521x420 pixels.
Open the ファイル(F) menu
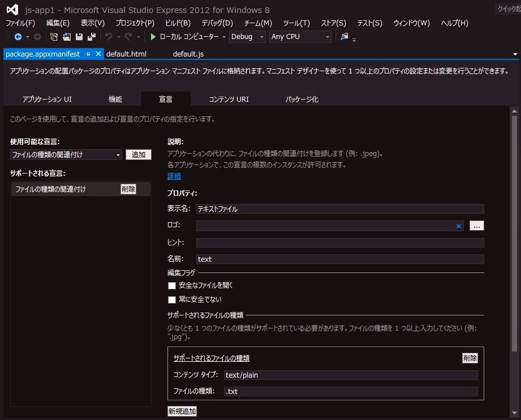(20, 23)
